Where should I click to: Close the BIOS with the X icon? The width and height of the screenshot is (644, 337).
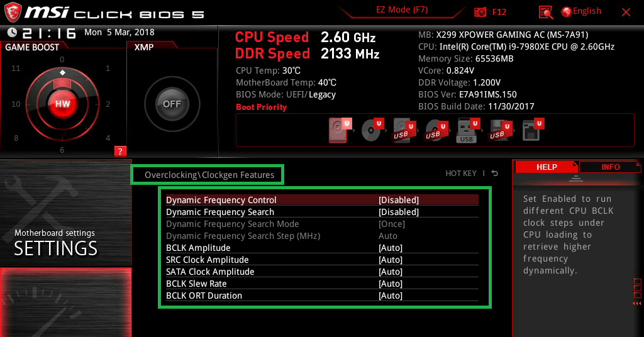(626, 13)
